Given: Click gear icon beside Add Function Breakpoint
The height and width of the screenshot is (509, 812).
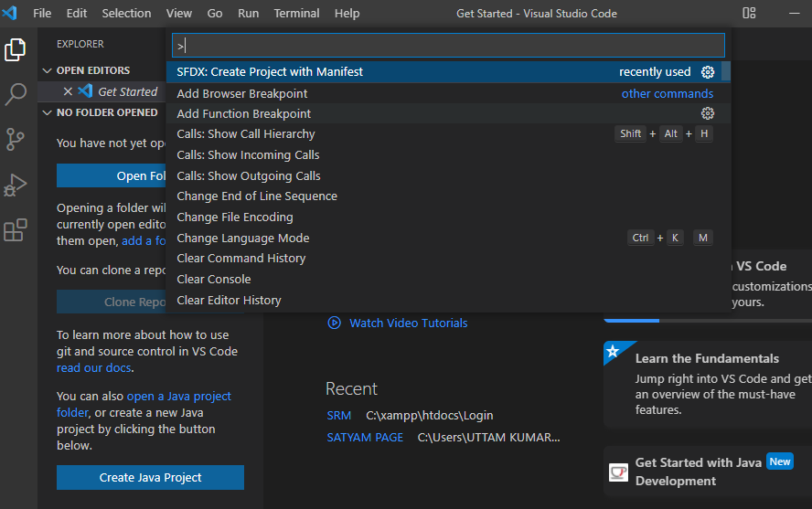Looking at the screenshot, I should pos(708,113).
